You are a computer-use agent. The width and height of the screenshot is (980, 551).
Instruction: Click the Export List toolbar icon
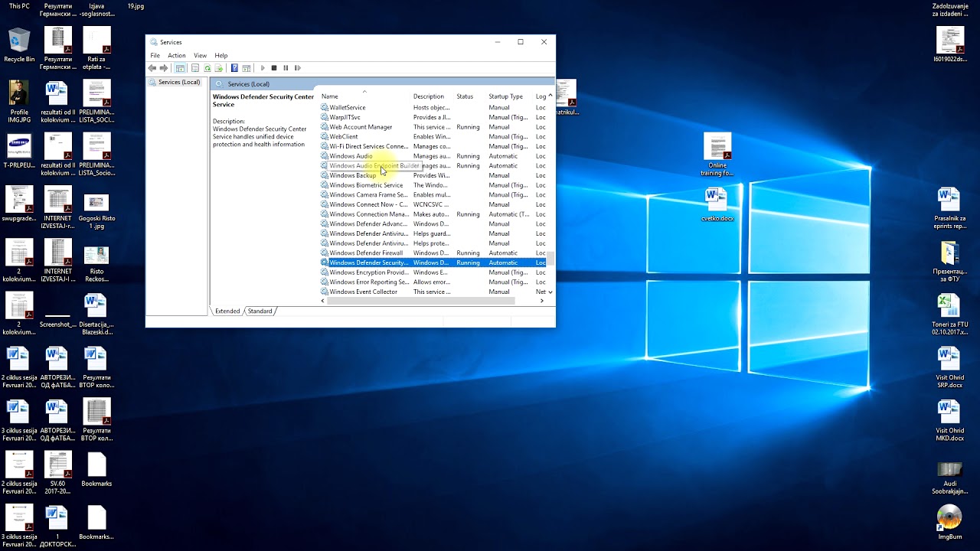218,68
